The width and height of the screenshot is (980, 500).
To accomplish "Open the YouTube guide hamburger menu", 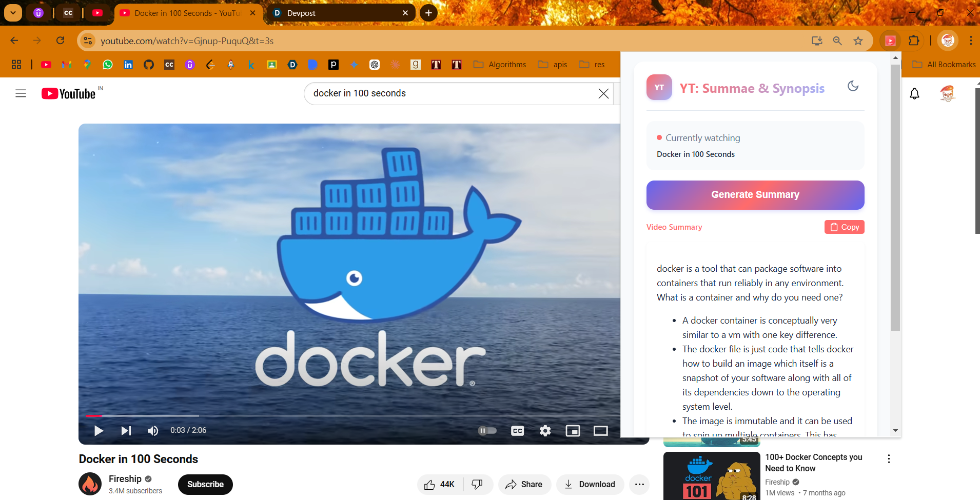I will [x=21, y=93].
